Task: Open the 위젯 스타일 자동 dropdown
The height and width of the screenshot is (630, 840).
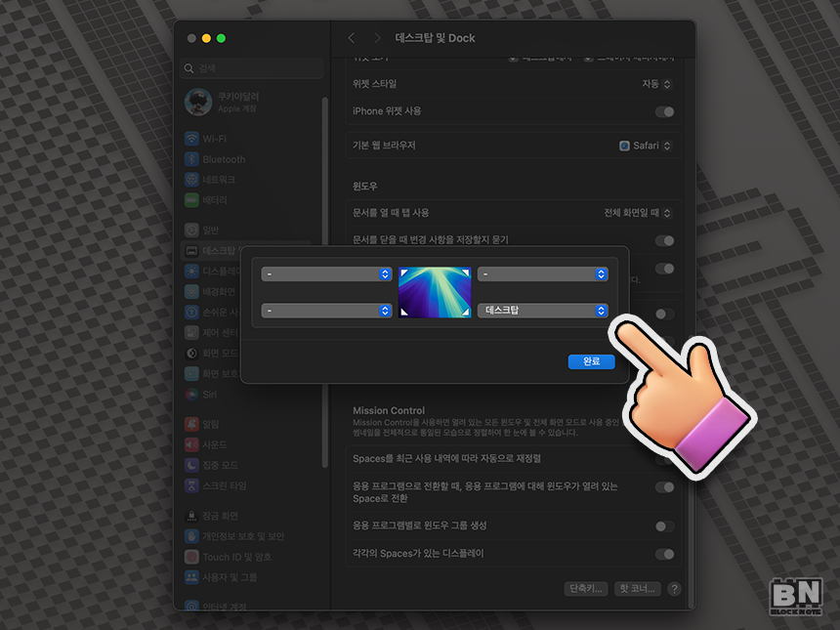Action: coord(656,84)
